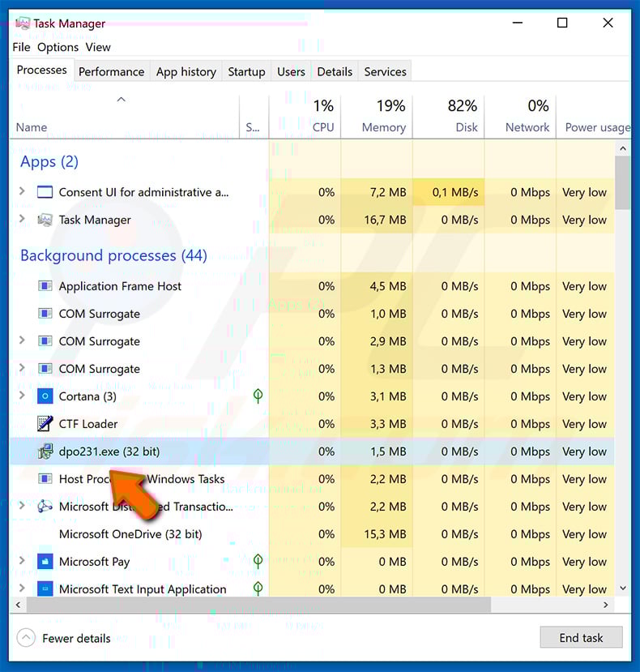Expand the Task Manager app group

tap(22, 219)
